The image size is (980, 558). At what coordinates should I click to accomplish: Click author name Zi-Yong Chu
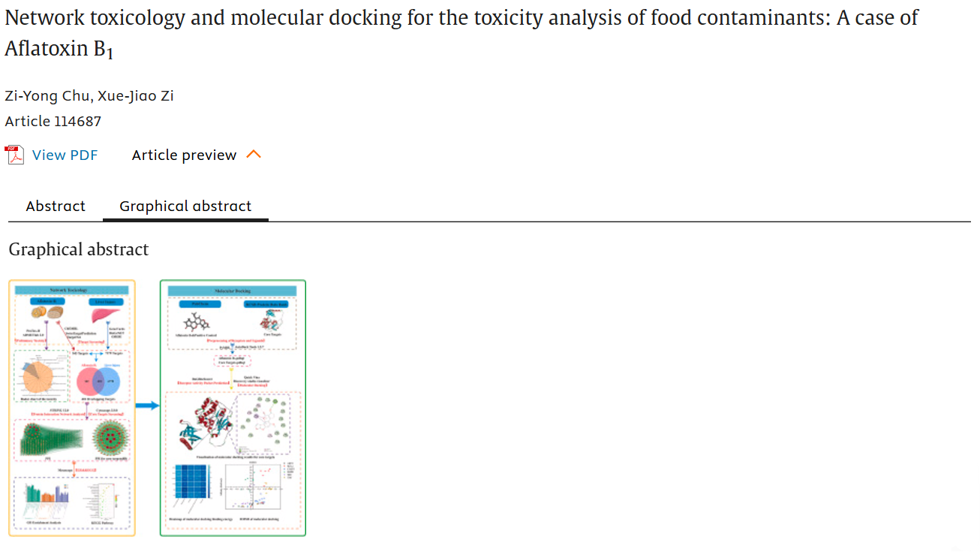tap(47, 95)
